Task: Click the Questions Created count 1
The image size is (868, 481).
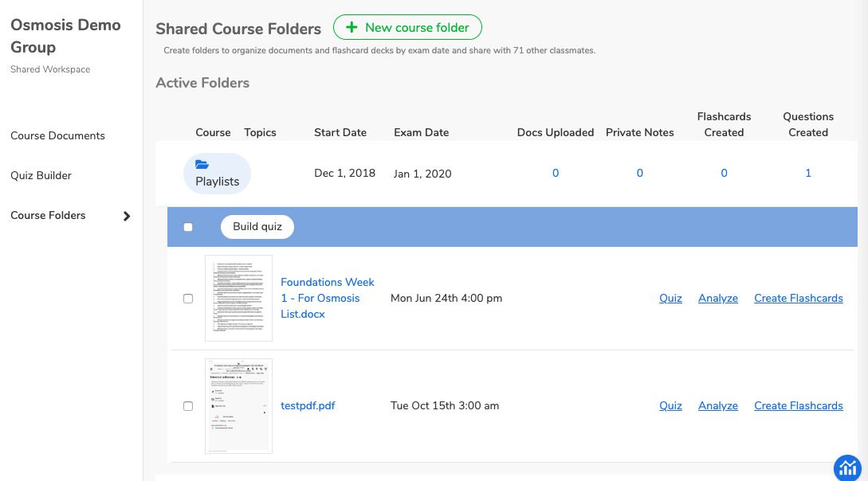Action: 807,173
